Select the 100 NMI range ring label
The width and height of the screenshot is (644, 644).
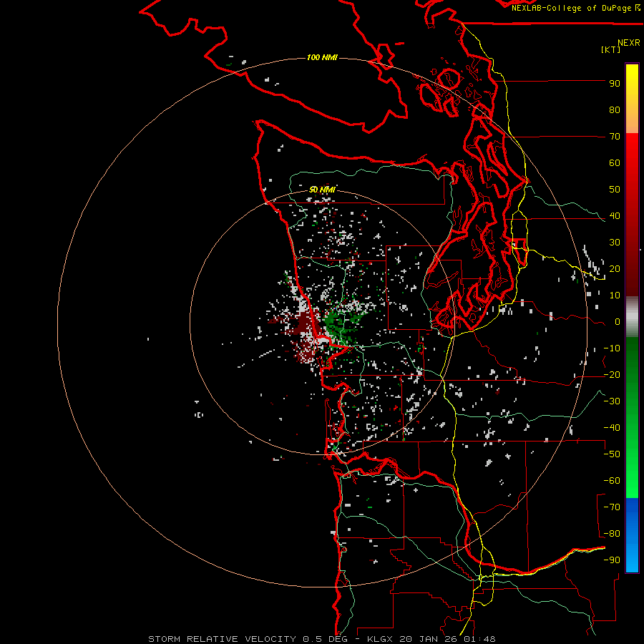(322, 57)
